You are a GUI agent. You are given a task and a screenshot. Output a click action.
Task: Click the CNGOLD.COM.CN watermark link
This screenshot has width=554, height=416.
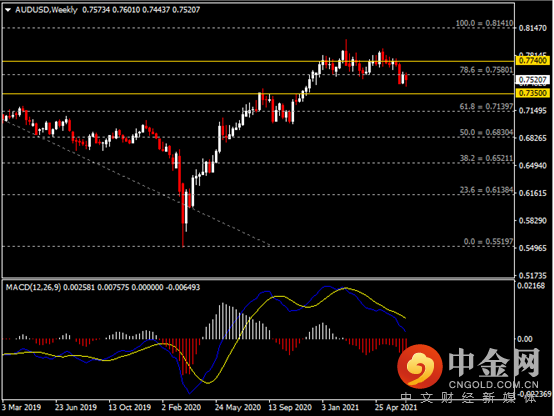pos(494,385)
